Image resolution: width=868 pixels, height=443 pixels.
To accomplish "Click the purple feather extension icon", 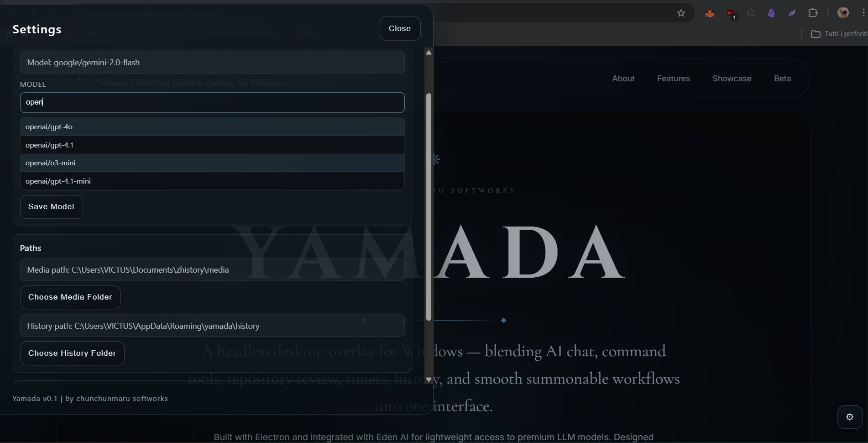I will 792,13.
